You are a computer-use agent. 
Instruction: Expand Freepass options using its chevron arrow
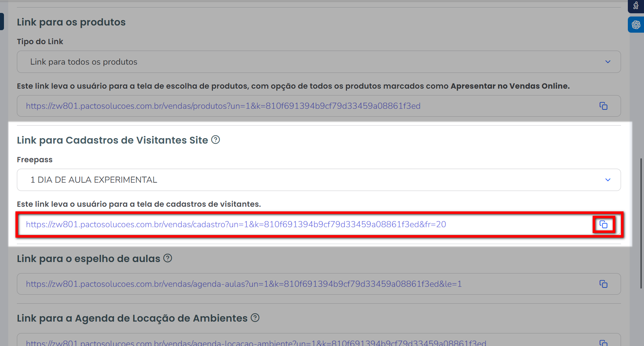[608, 180]
